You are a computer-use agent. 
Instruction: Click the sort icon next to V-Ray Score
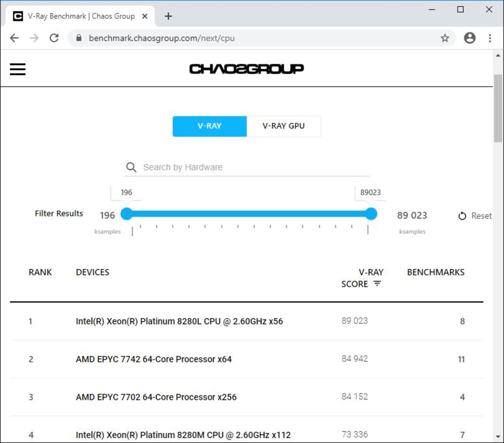coord(377,284)
